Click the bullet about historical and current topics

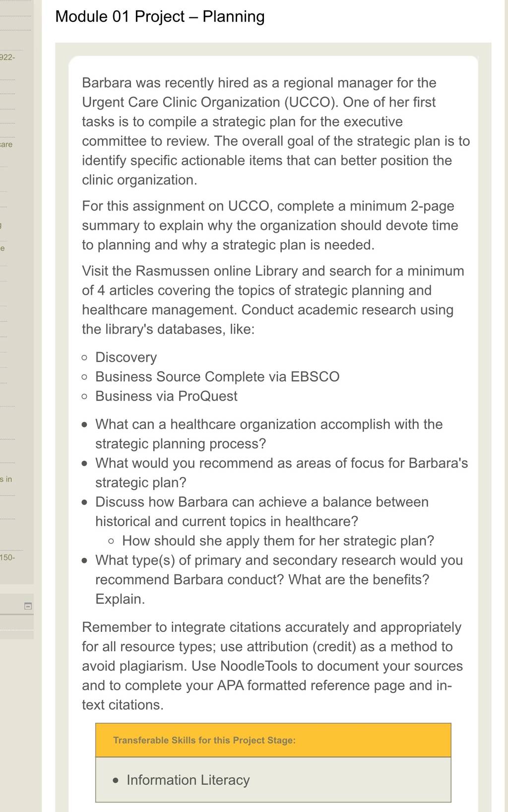(262, 512)
